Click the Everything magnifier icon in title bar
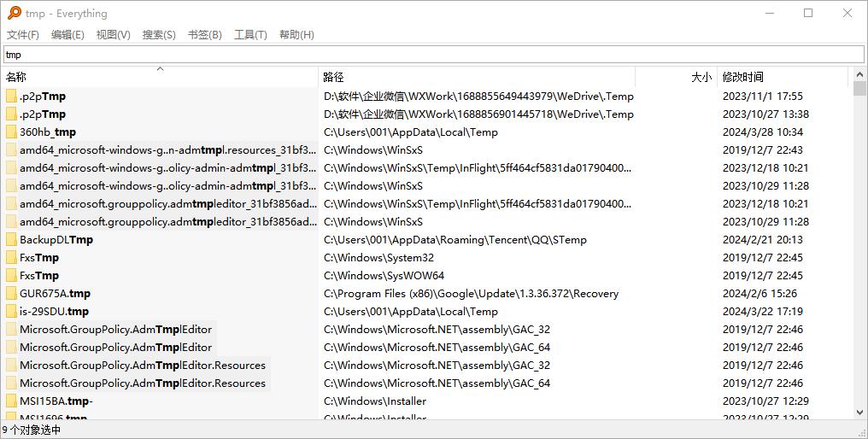Image resolution: width=868 pixels, height=439 pixels. pyautogui.click(x=15, y=13)
